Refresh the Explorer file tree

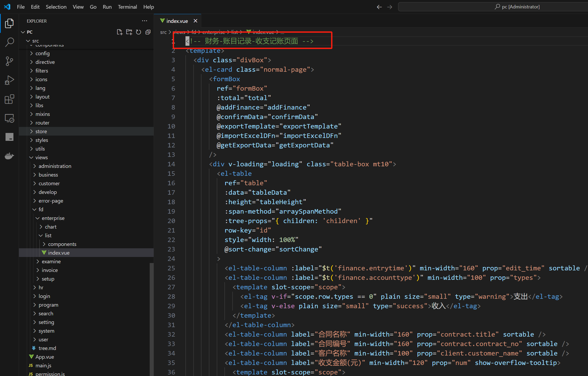coord(138,32)
